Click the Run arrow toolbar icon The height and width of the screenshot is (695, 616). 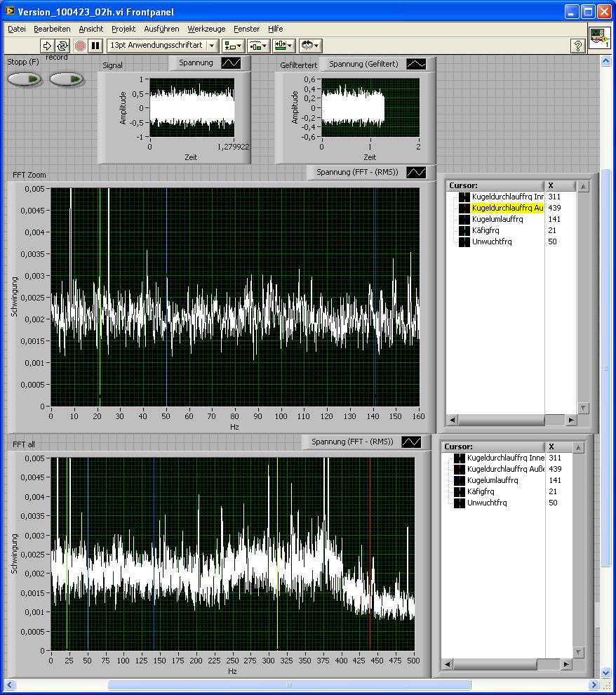pyautogui.click(x=47, y=46)
